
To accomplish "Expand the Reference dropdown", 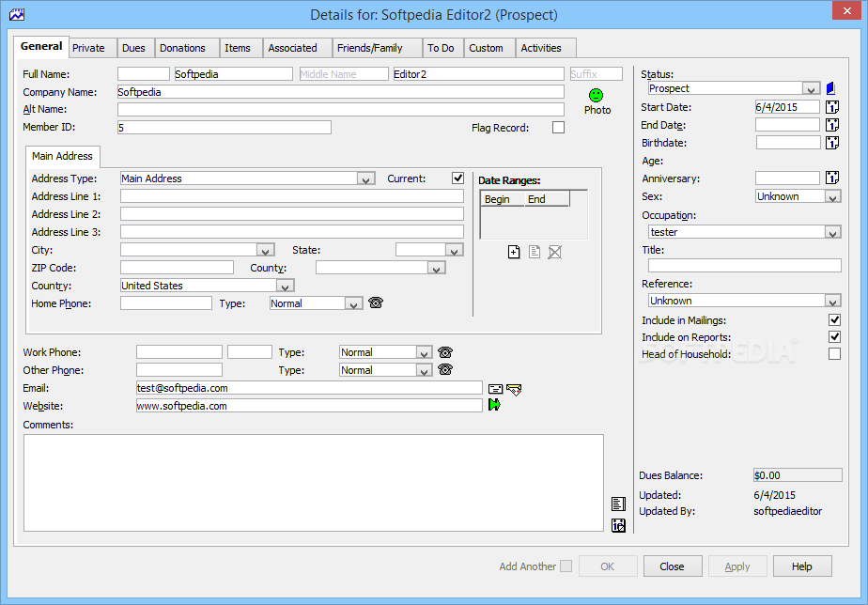I will [x=832, y=302].
